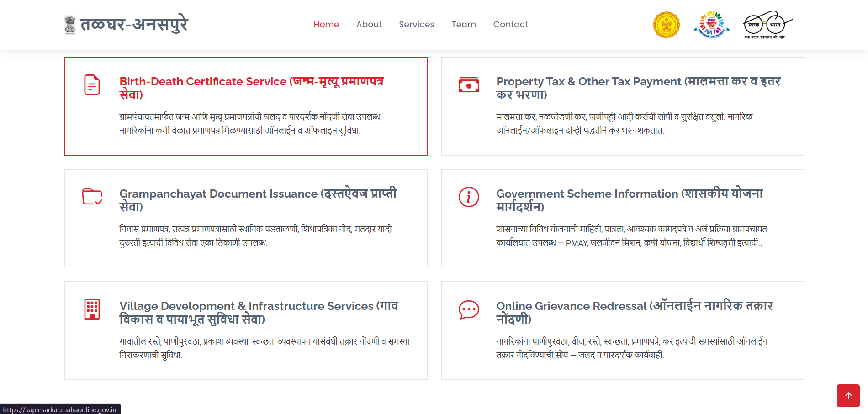Open the Services navigation link

[416, 25]
